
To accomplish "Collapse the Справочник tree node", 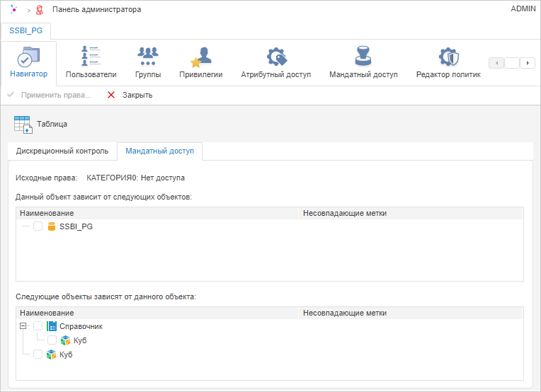I will (x=23, y=326).
